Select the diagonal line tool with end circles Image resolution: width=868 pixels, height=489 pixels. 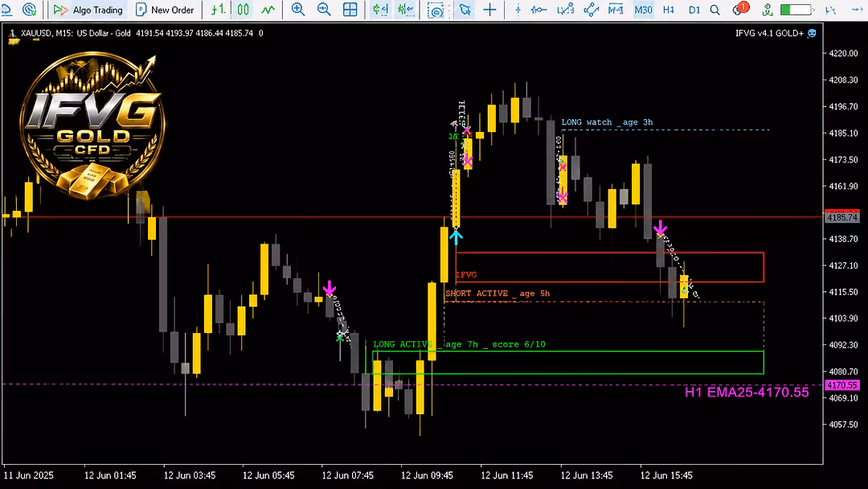pyautogui.click(x=591, y=10)
